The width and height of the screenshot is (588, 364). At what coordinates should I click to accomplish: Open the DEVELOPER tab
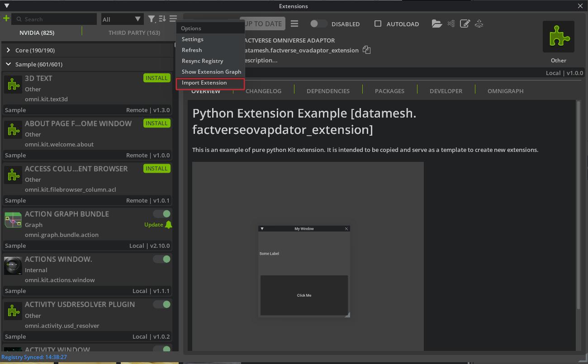pyautogui.click(x=446, y=91)
